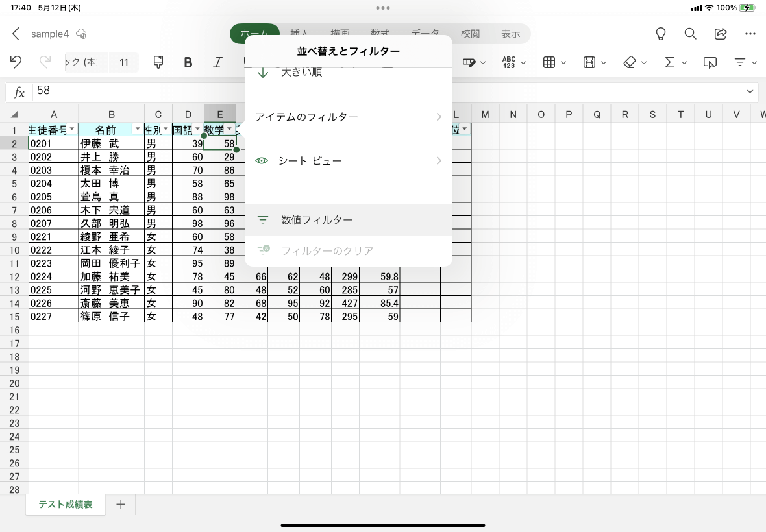
Task: Open filter dropdown on 名前 header
Action: tap(138, 129)
